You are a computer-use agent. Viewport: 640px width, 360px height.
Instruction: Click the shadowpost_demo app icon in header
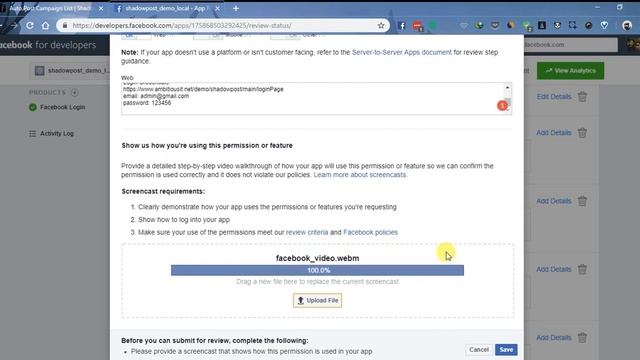pos(40,71)
